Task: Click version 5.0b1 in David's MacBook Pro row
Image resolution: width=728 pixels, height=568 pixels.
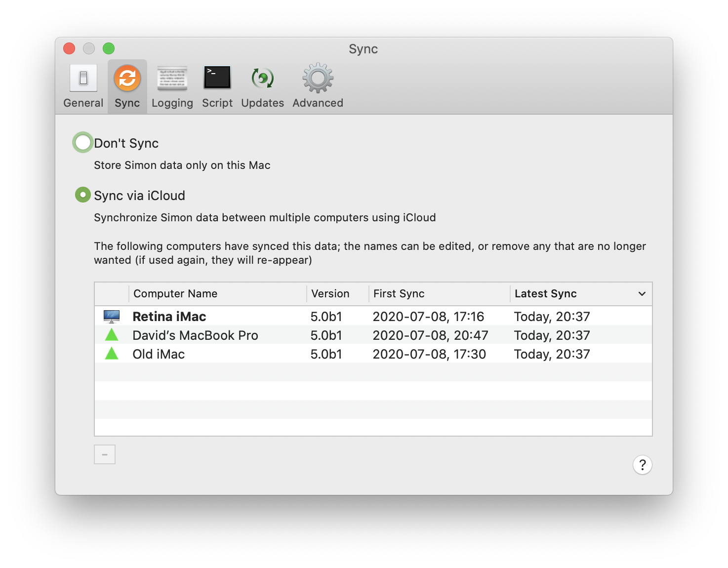Action: click(326, 335)
